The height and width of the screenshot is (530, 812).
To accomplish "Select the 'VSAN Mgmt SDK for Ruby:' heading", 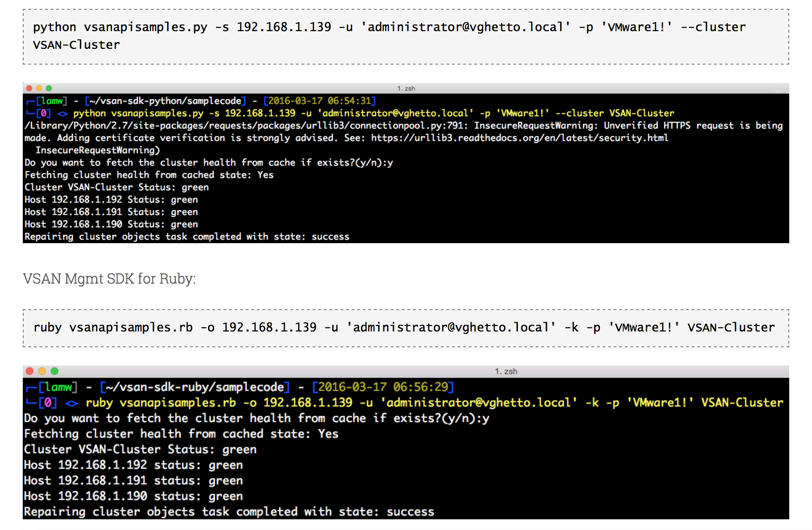I will 109,278.
